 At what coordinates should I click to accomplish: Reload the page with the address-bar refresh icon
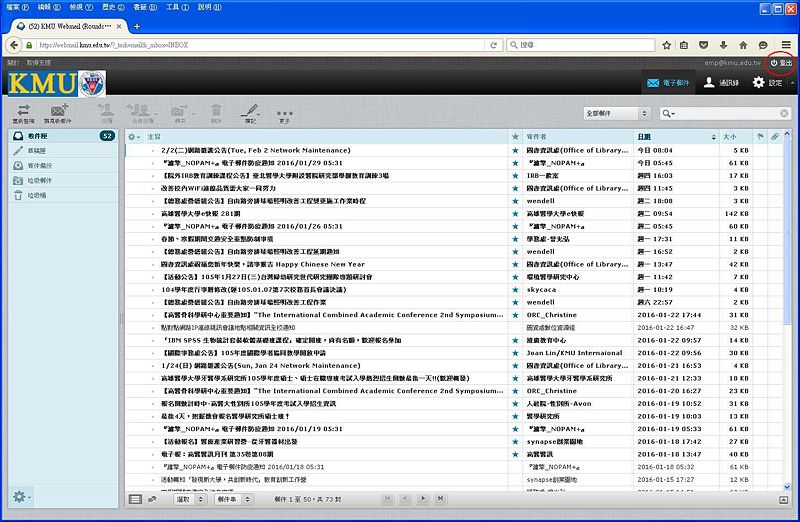[493, 45]
